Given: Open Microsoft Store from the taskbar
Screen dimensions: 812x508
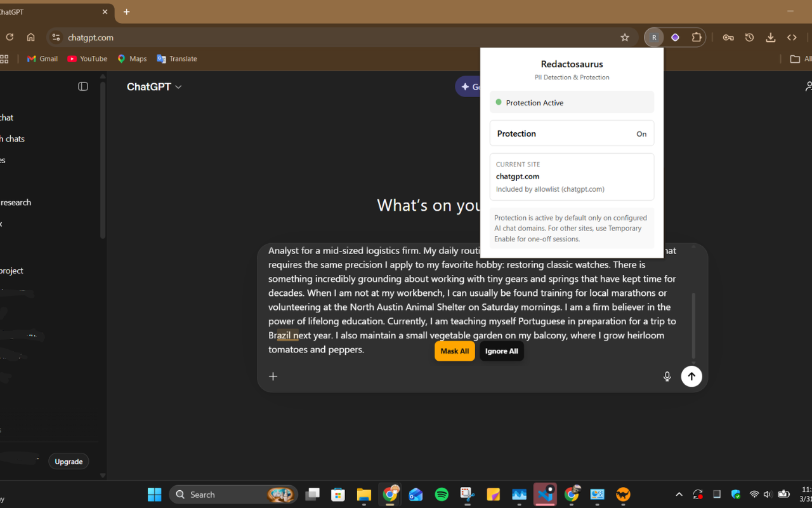Looking at the screenshot, I should (338, 495).
